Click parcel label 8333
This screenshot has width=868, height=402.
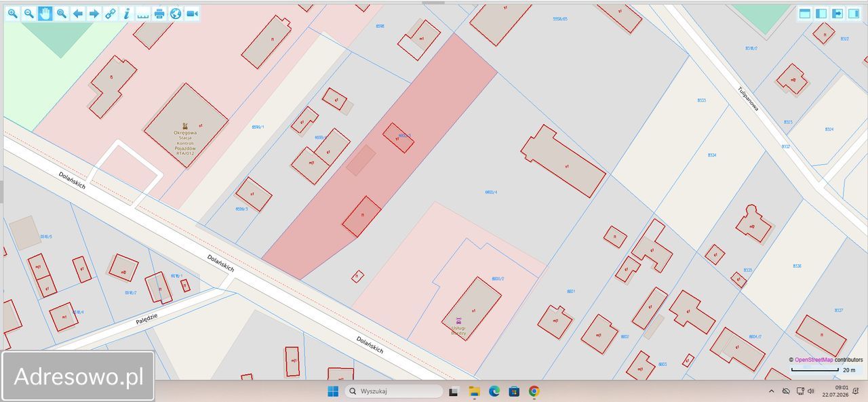(701, 100)
